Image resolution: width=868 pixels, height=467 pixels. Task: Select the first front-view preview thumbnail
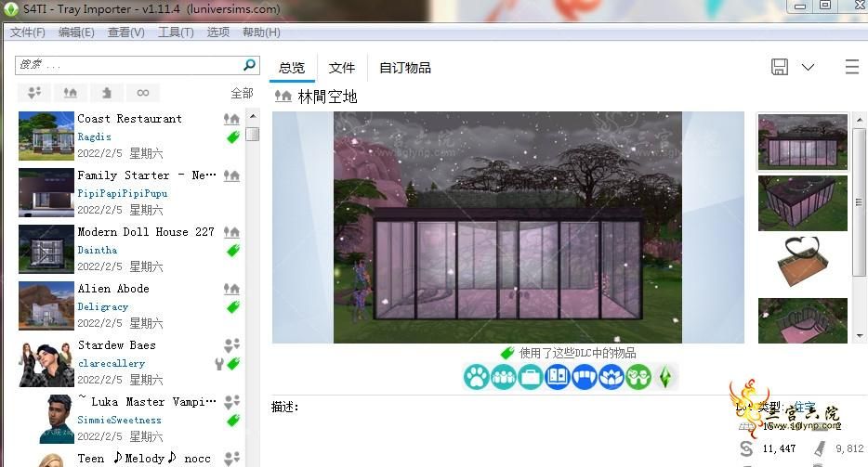tap(803, 142)
